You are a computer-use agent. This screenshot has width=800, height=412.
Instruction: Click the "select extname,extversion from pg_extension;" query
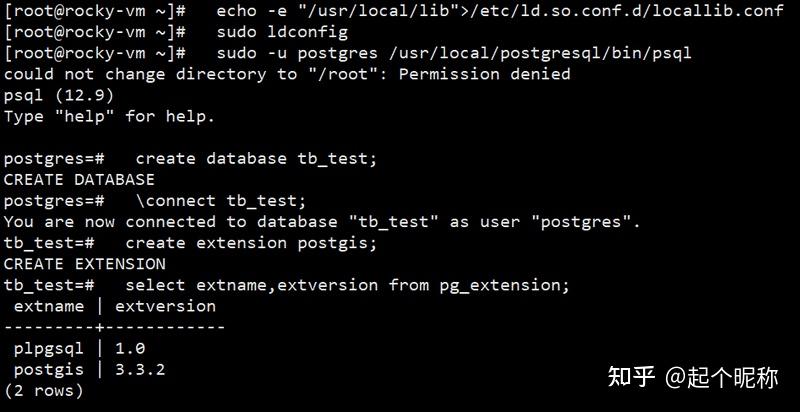pos(348,285)
